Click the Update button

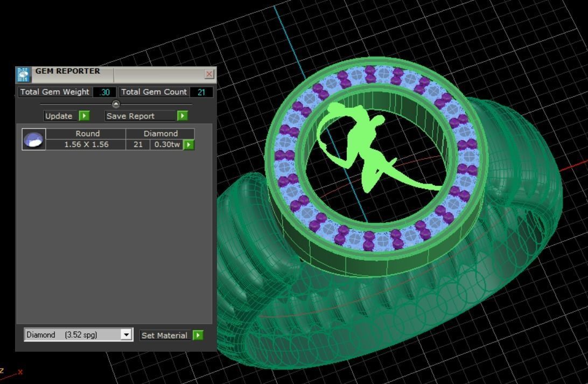point(61,116)
